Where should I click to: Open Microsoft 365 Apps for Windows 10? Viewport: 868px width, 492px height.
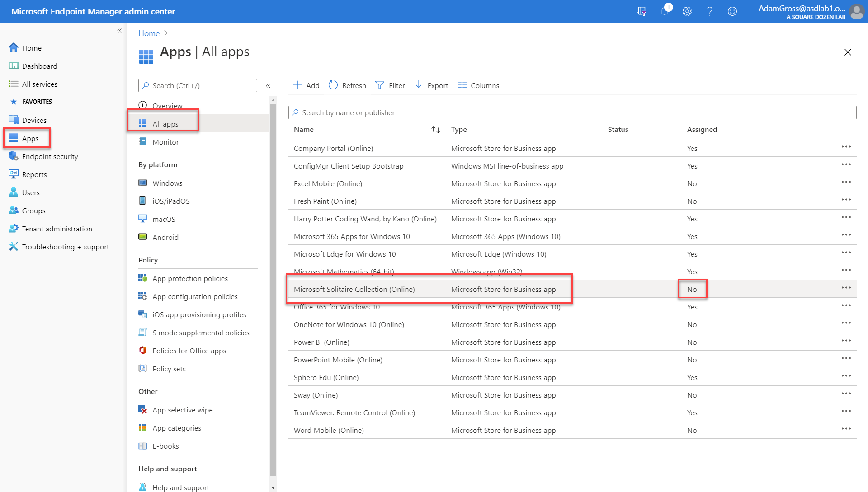[352, 236]
